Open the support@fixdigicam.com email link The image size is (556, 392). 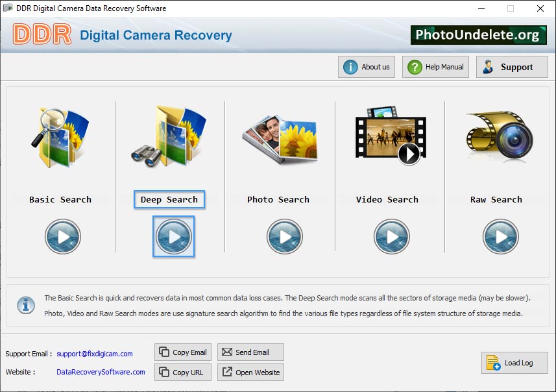pos(95,354)
